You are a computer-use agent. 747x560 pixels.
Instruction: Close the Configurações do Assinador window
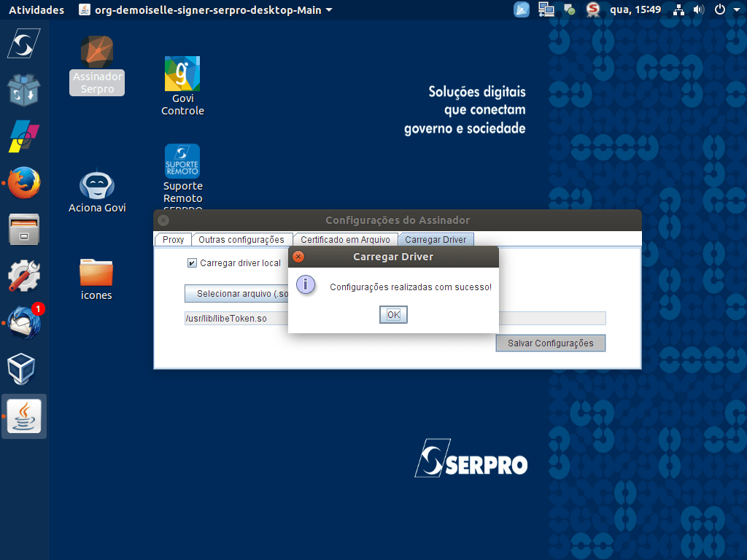[163, 220]
